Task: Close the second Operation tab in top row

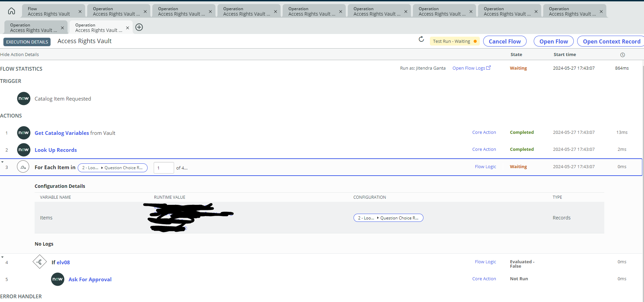Action: 210,11
